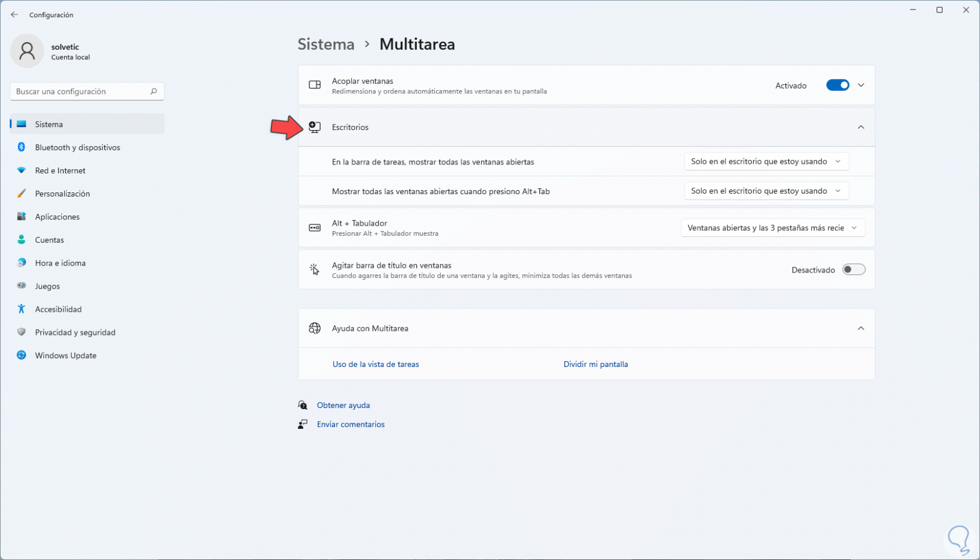980x560 pixels.
Task: Click the Personalización brush icon
Action: (x=21, y=194)
